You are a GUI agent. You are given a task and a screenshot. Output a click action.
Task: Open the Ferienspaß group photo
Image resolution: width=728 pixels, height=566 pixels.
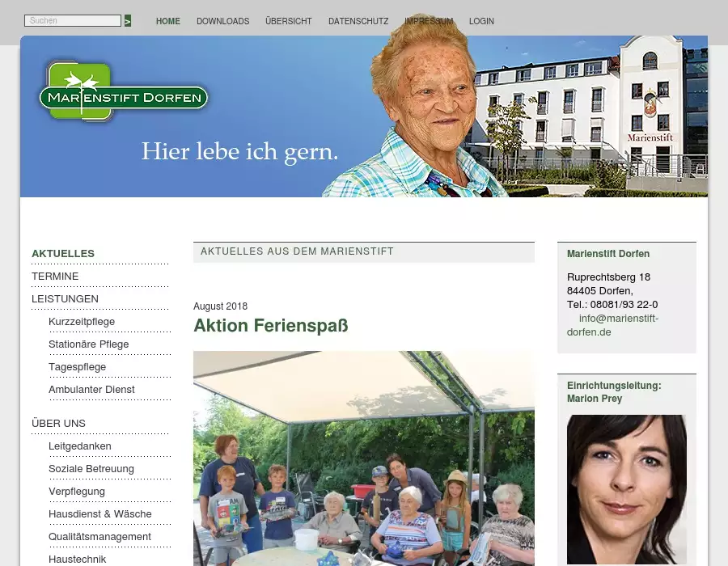[364, 458]
